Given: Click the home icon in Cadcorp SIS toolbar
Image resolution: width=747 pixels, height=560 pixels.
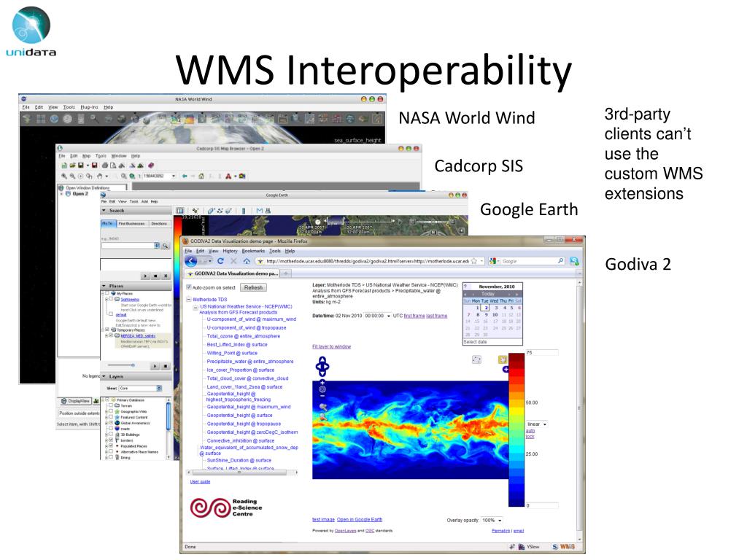Looking at the screenshot, I should (201, 176).
